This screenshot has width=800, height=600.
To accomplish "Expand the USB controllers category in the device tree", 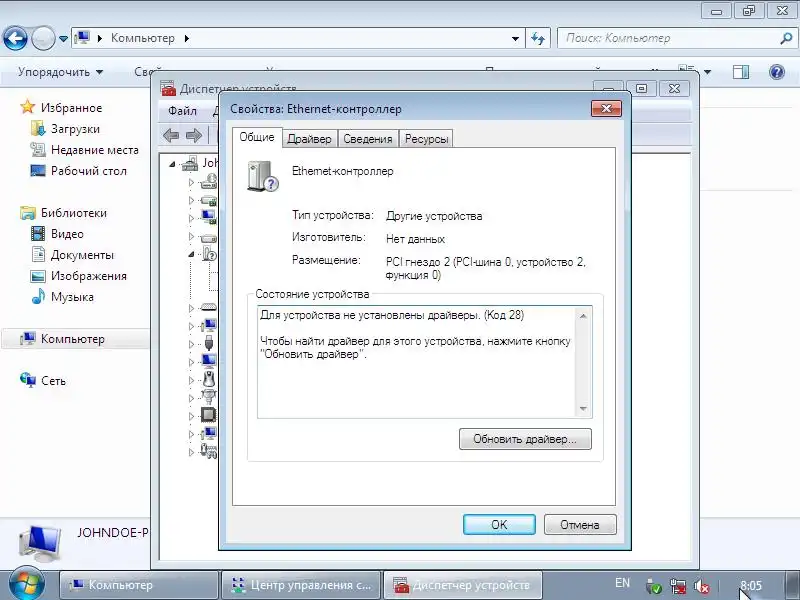I will [x=191, y=344].
